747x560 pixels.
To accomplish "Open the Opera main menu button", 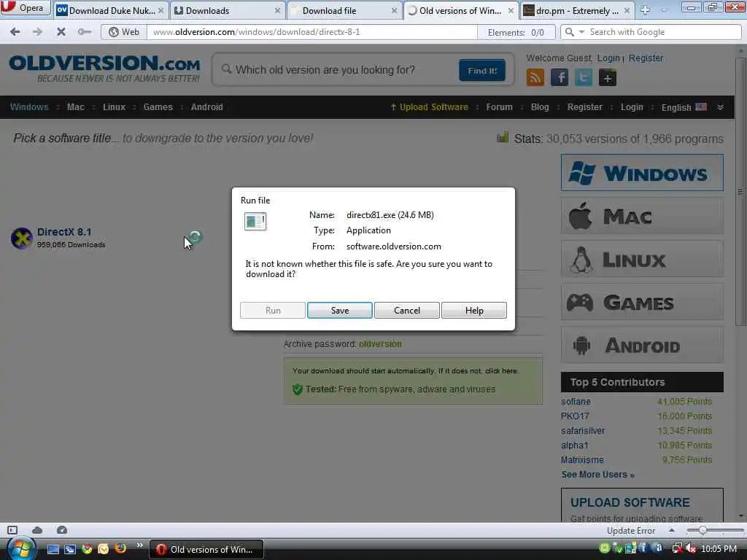I will [x=25, y=8].
